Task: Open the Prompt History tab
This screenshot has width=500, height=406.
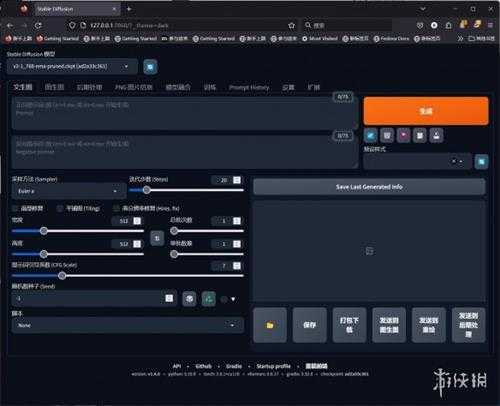Action: (x=249, y=87)
